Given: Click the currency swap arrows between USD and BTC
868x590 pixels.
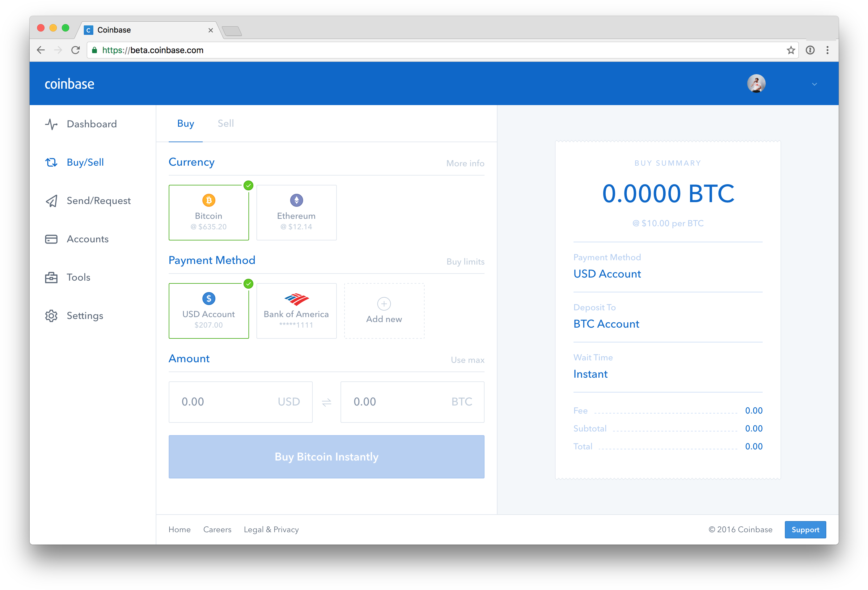Looking at the screenshot, I should [326, 402].
